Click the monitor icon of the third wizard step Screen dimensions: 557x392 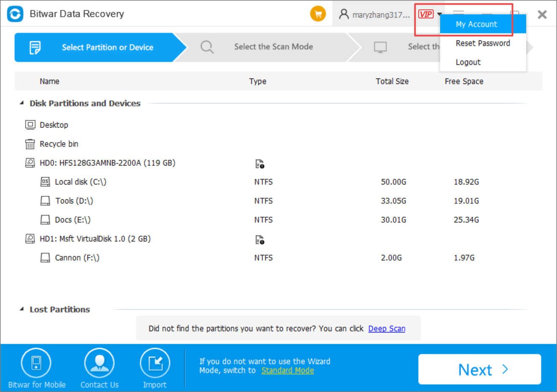point(380,47)
